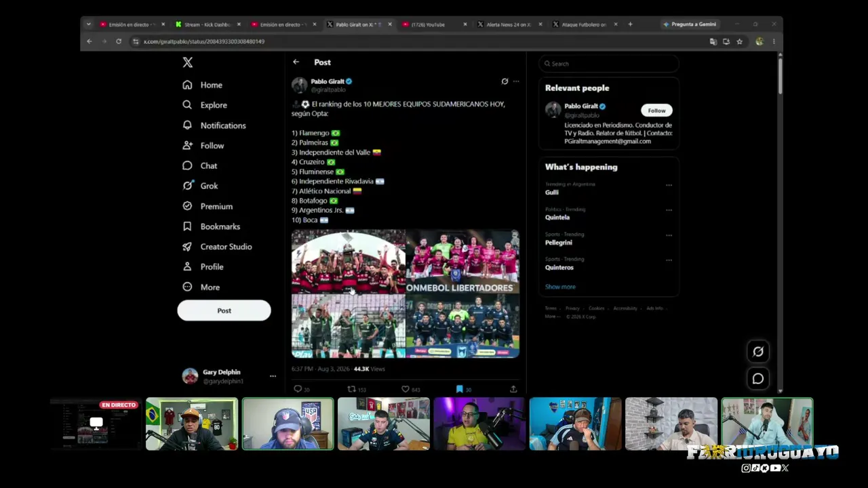The height and width of the screenshot is (488, 868).
Task: Open the floating Grok button
Action: [758, 351]
